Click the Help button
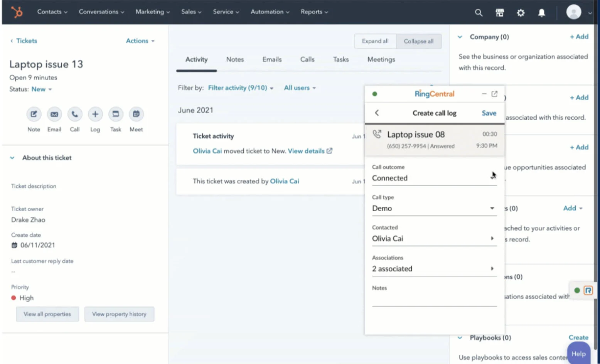This screenshot has width=600, height=364. 578,353
